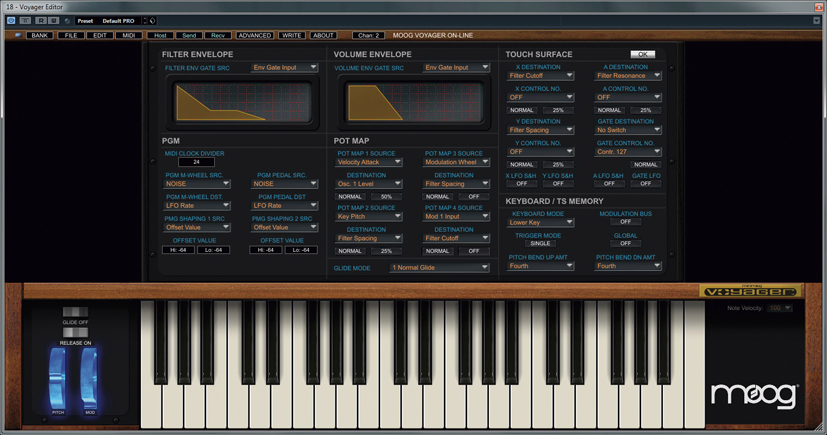The image size is (827, 435).
Task: Open the arrow menu at toolbar's right end
Action: (816, 21)
